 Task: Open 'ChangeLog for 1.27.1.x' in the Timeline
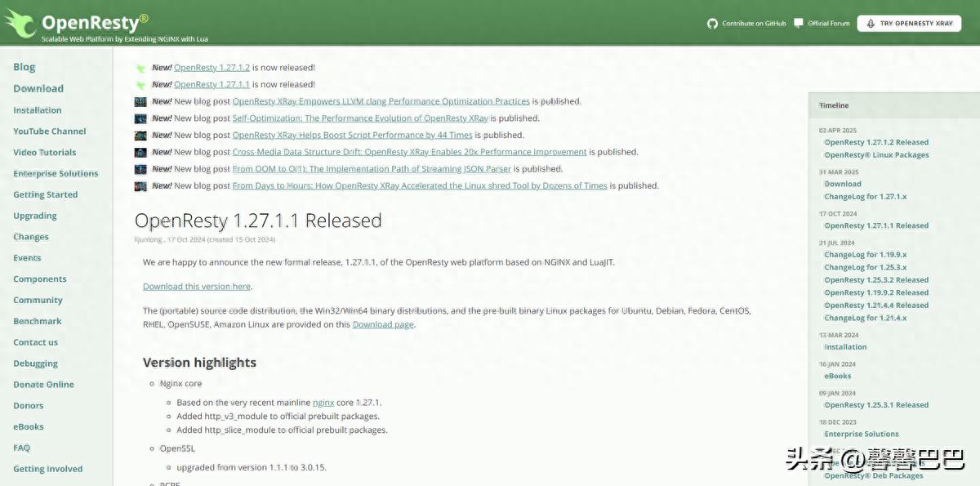[x=865, y=197]
